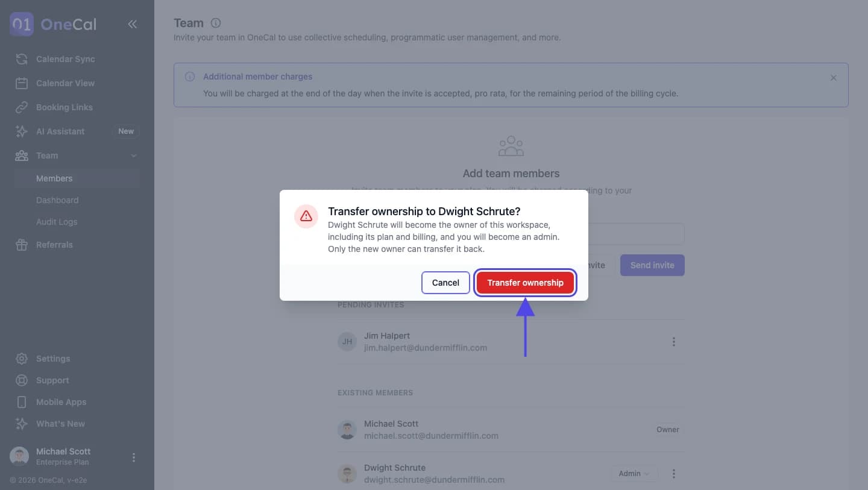868x490 pixels.
Task: Click the Mobile Apps phone icon
Action: pyautogui.click(x=22, y=402)
